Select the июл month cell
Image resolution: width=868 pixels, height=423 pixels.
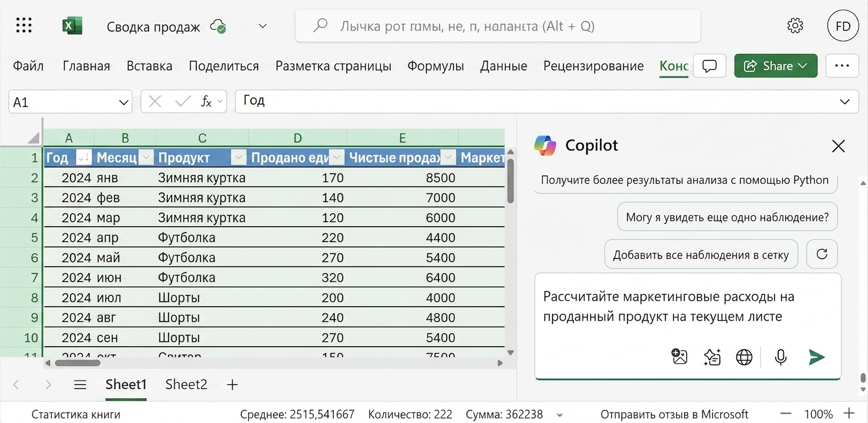(125, 297)
